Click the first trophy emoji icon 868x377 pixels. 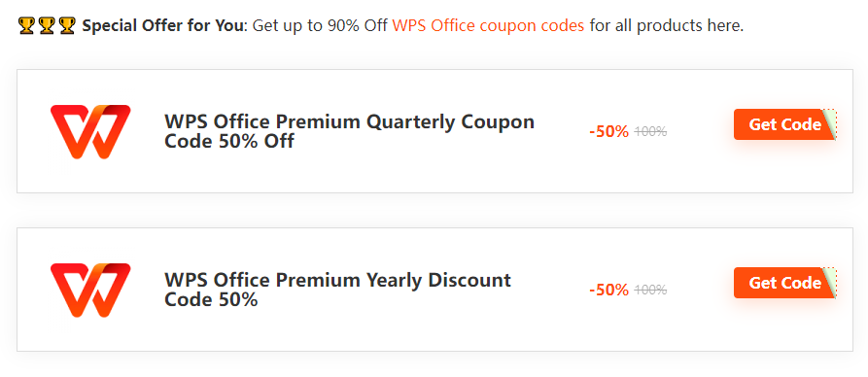tap(26, 25)
